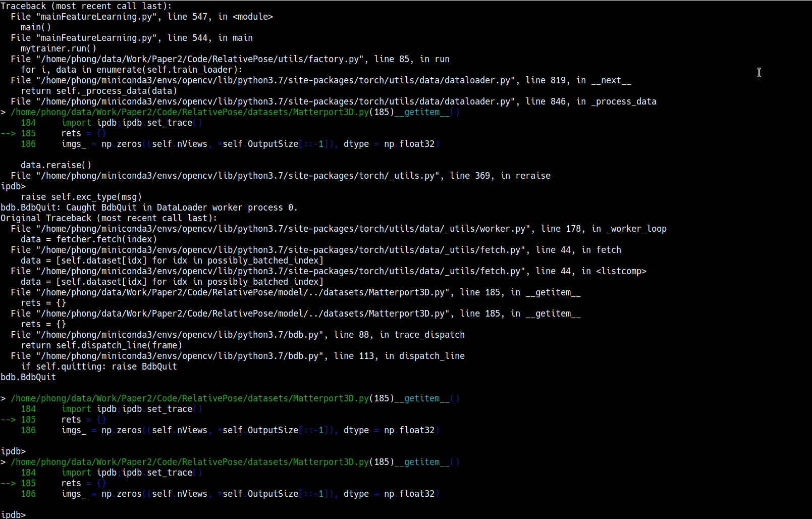Select the 'if self.quitting: raise BdbQuit' line
This screenshot has width=812, height=519.
(99, 367)
